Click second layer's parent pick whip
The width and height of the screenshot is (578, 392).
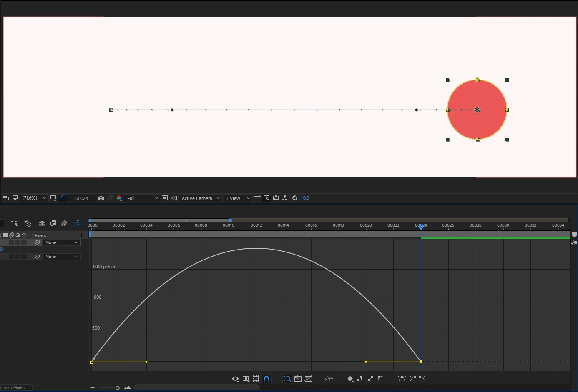(x=37, y=257)
